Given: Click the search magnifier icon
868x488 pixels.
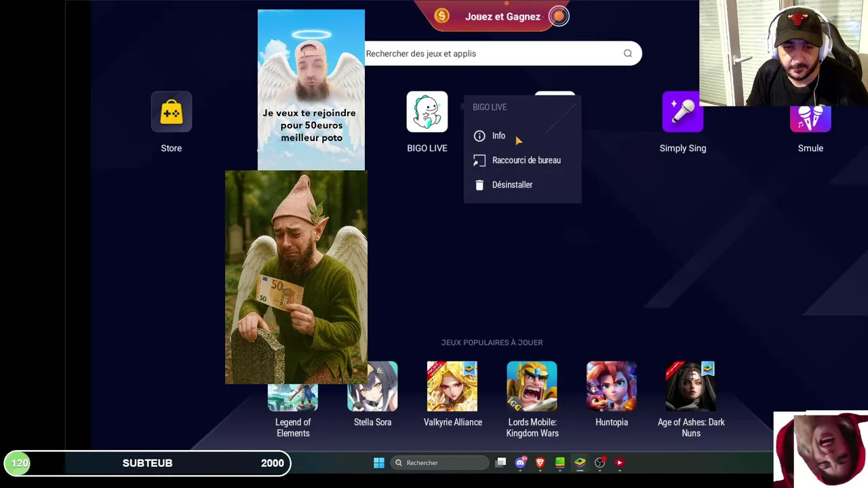Looking at the screenshot, I should click(x=628, y=54).
